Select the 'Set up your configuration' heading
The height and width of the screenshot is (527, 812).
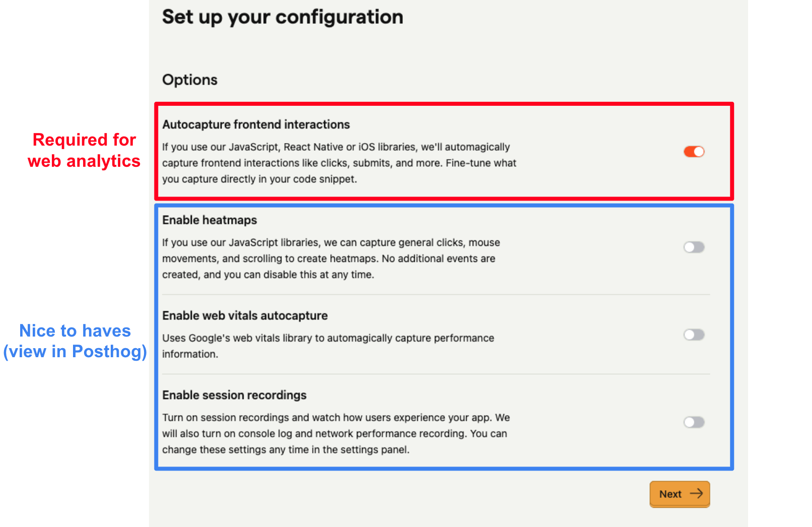click(282, 17)
